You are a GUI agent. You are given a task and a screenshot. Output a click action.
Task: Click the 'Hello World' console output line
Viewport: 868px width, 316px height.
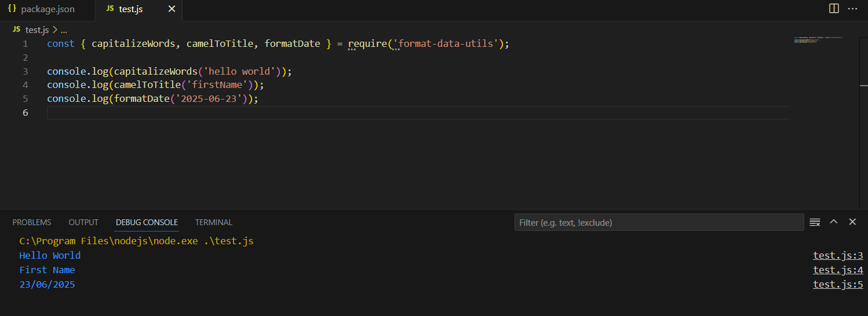[x=50, y=255]
